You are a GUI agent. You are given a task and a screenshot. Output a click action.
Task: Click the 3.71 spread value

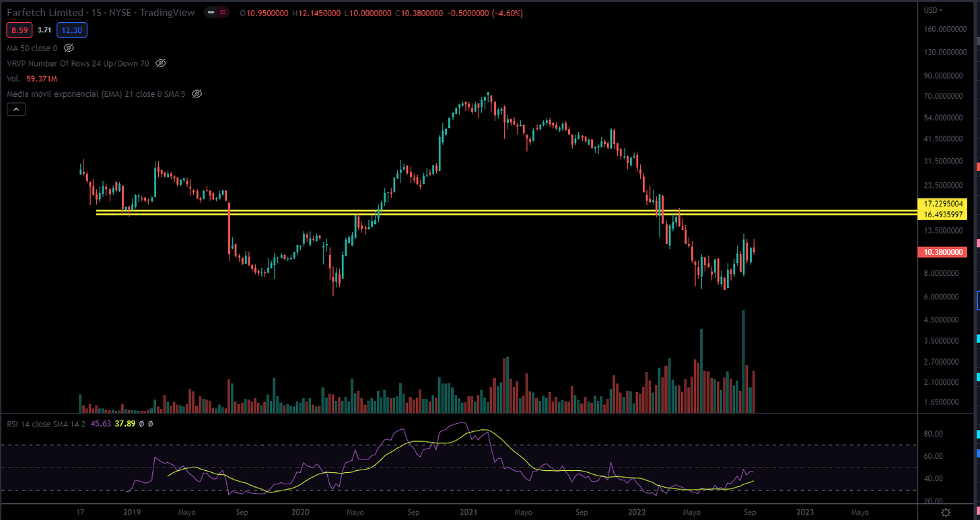click(x=43, y=30)
